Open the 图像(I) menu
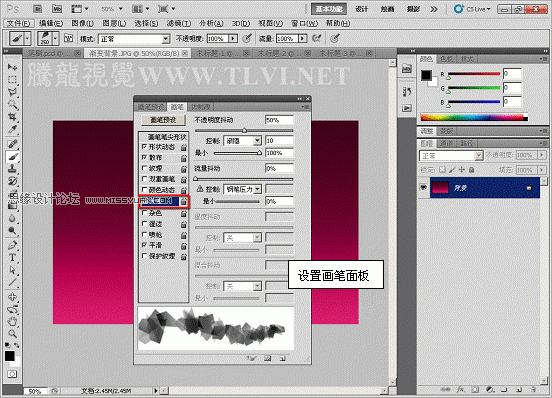 pyautogui.click(x=82, y=23)
